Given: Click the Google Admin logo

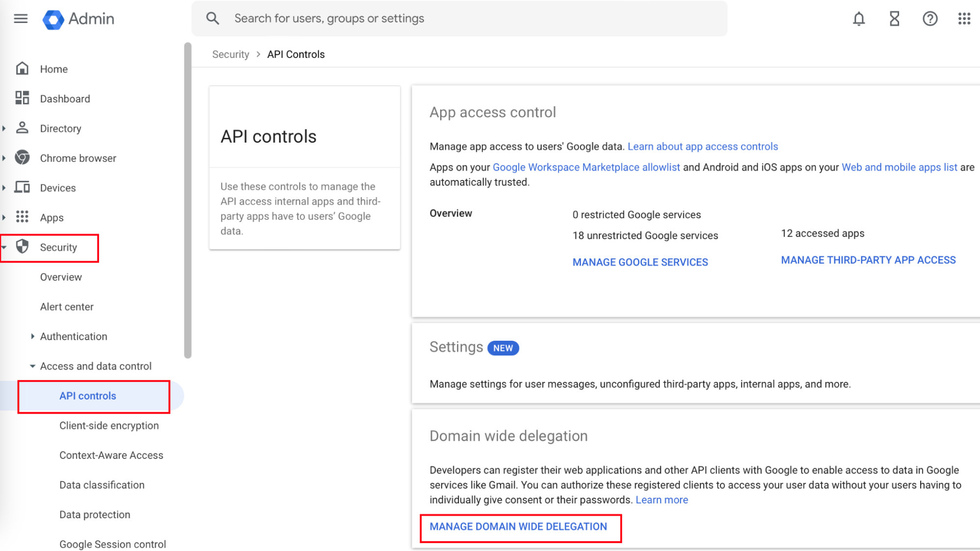Looking at the screenshot, I should click(53, 19).
